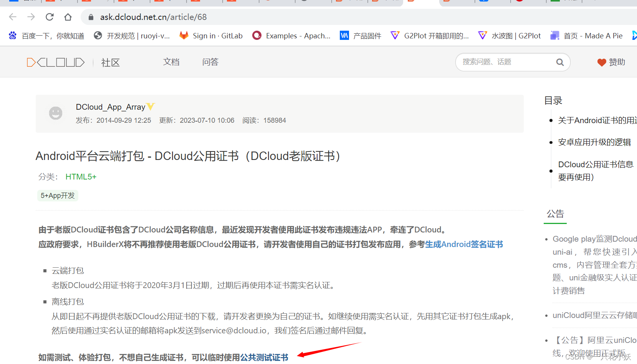637x364 pixels.
Task: Select the 公告 tab
Action: pos(555,214)
